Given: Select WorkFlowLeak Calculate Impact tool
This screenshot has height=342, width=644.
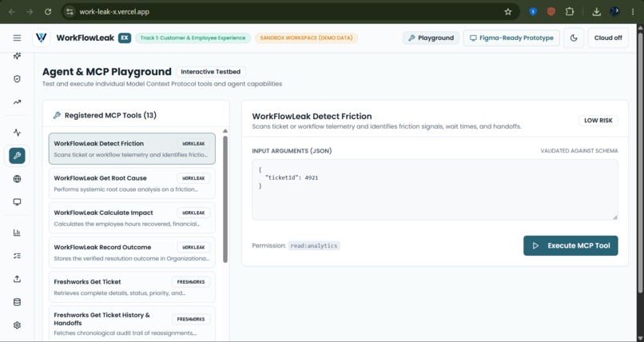Looking at the screenshot, I should coord(132,217).
